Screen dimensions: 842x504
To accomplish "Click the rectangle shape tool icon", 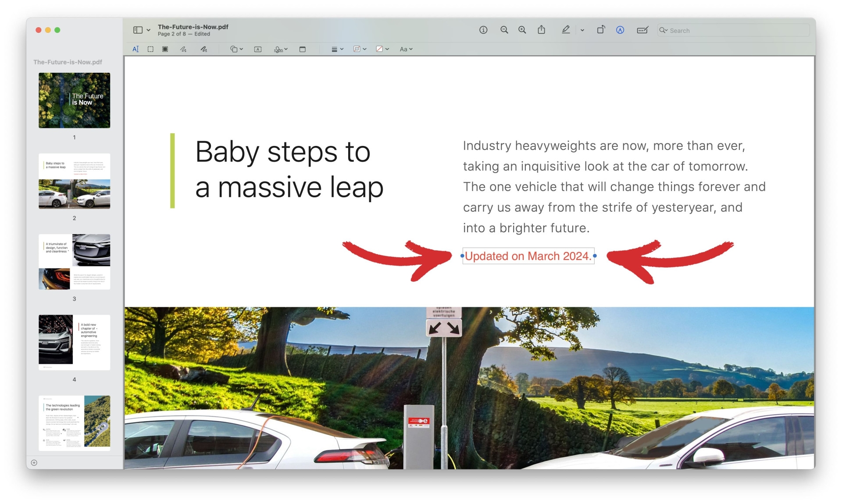I will tap(303, 49).
